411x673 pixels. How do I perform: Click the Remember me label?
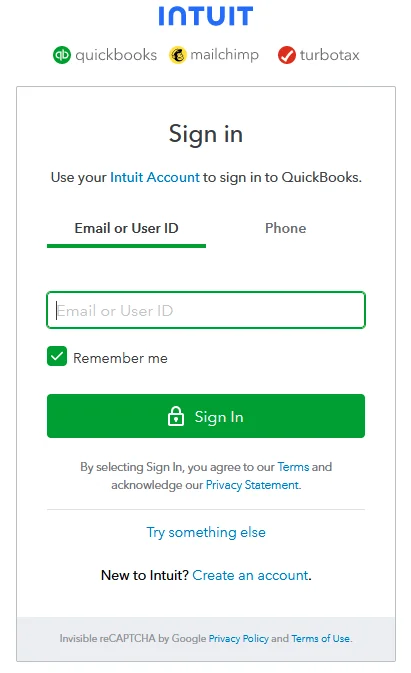120,358
